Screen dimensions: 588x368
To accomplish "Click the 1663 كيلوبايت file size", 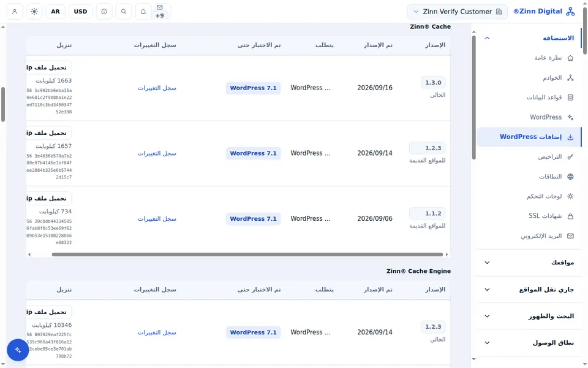I will [54, 81].
